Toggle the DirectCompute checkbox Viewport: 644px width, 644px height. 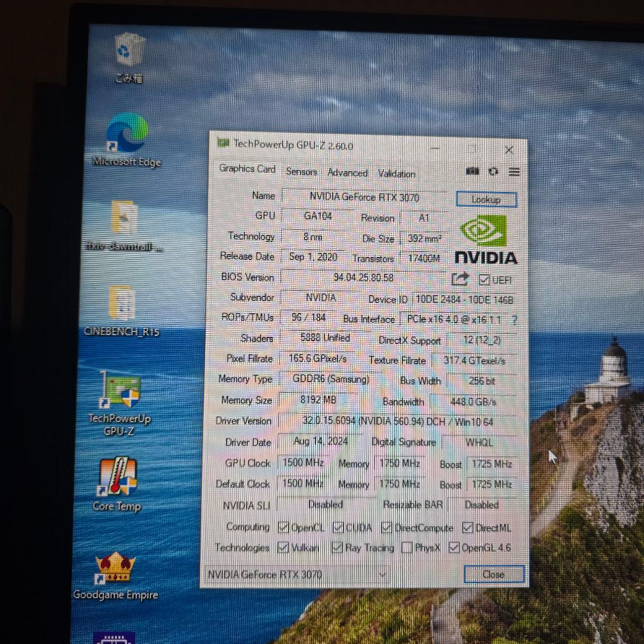pos(386,527)
